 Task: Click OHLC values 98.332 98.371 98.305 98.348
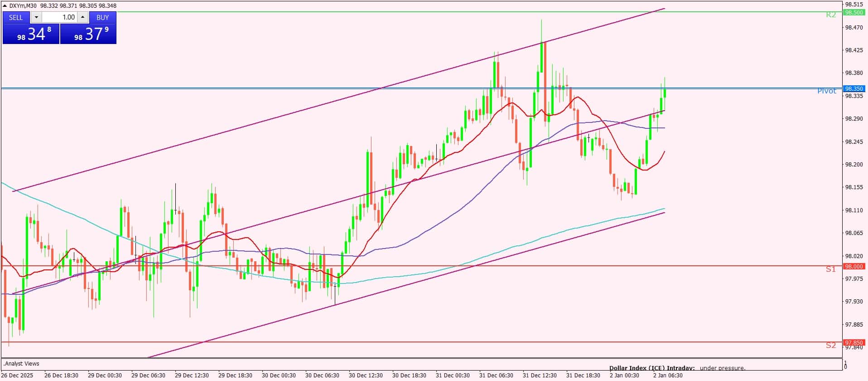click(78, 6)
